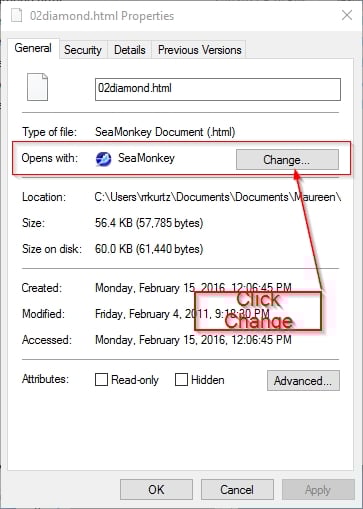The image size is (363, 509).
Task: Open the Details tab
Action: point(130,50)
